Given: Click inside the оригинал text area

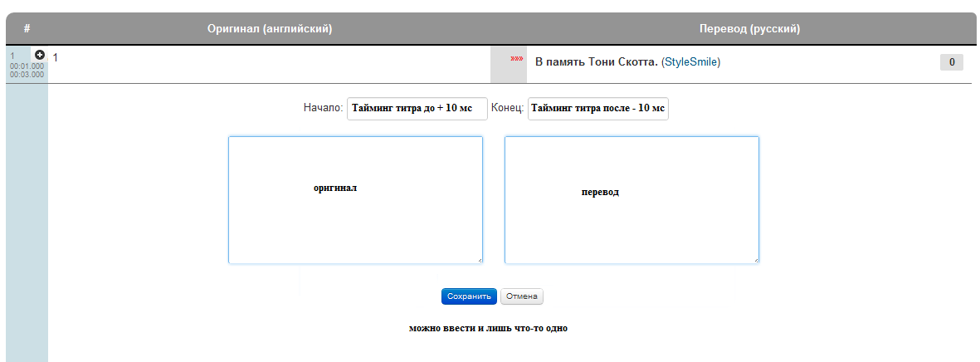Looking at the screenshot, I should 356,200.
